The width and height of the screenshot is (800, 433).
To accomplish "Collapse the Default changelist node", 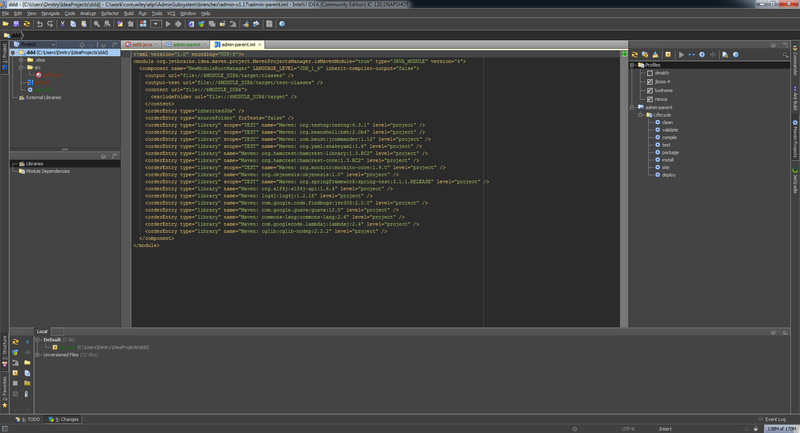I will (x=38, y=340).
